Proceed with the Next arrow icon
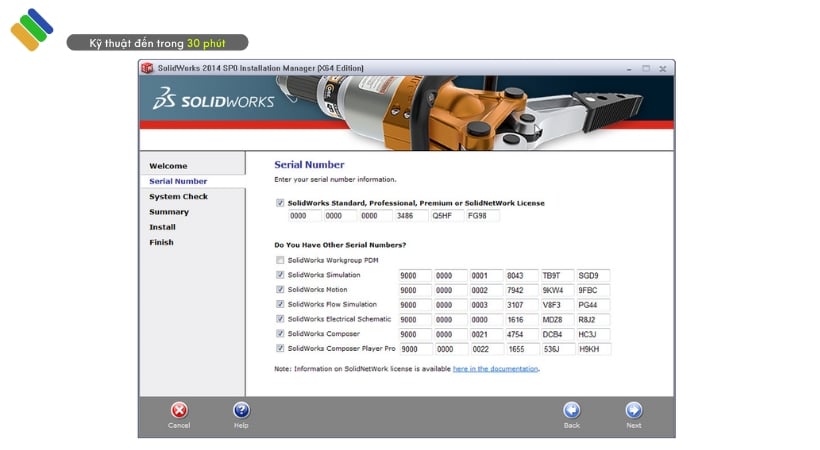This screenshot has width=820, height=450. [633, 410]
